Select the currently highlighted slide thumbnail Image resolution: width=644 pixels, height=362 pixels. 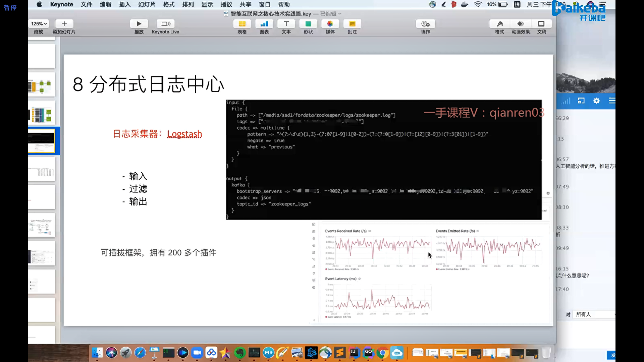pos(42,141)
